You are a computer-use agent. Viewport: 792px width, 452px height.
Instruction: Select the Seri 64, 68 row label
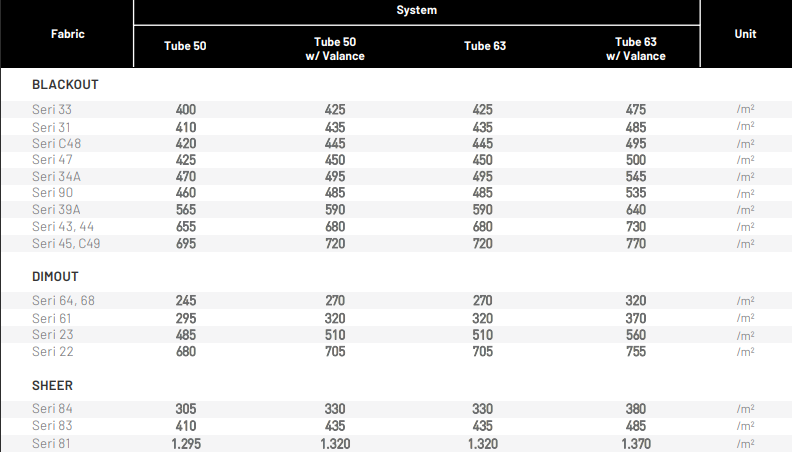[64, 300]
